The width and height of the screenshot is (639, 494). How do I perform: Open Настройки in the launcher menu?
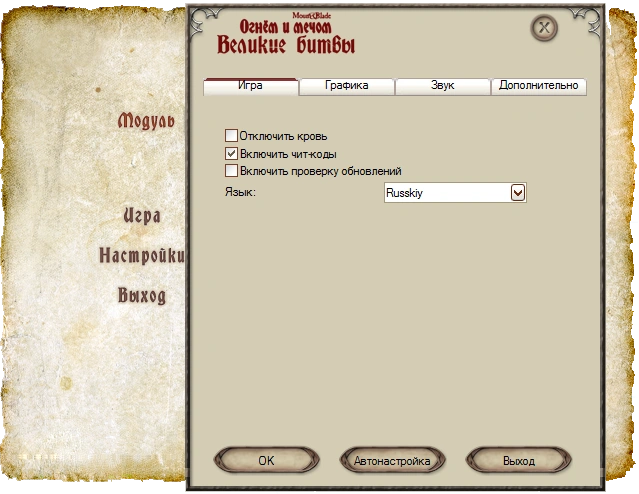(142, 256)
